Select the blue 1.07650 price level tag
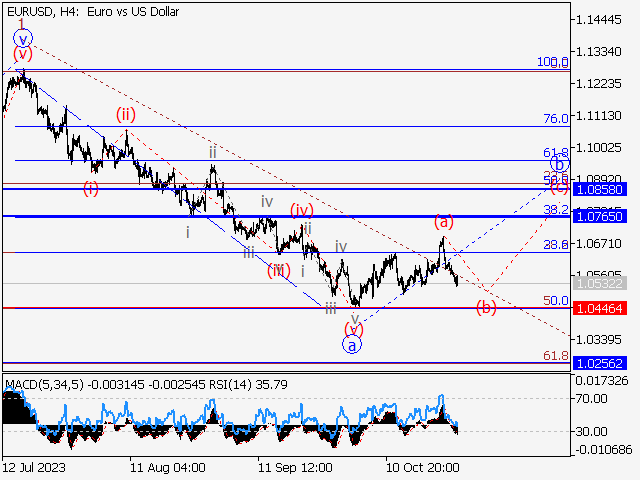The image size is (640, 480). coord(600,216)
